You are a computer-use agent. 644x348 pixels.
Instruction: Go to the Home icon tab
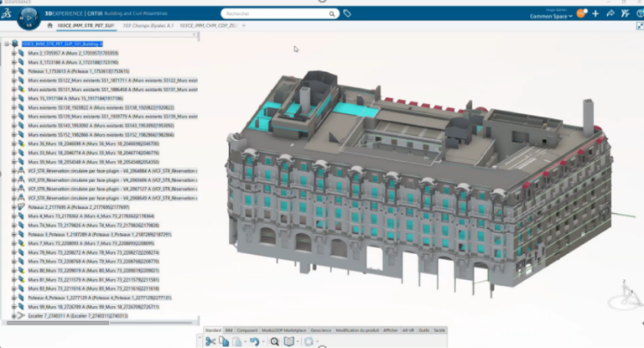point(49,25)
